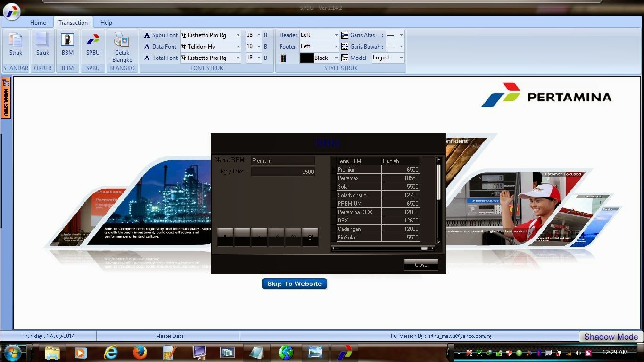This screenshot has height=362, width=644.
Task: Switch to the SPBU Pertamina taskbar app
Action: (345, 352)
